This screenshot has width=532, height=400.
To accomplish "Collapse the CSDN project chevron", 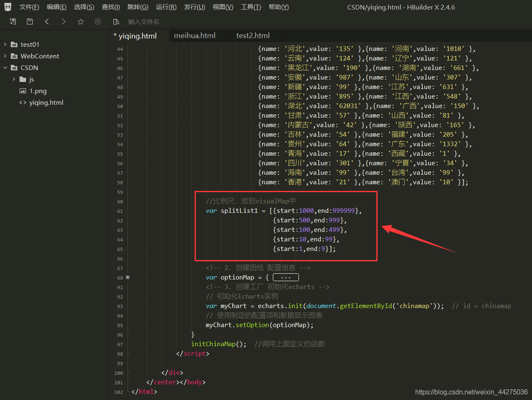I will [x=5, y=67].
